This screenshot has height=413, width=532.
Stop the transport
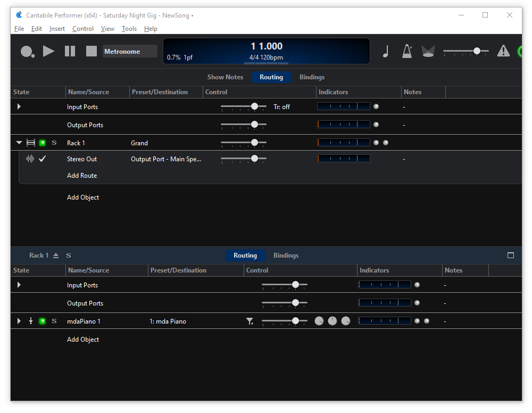pos(92,51)
